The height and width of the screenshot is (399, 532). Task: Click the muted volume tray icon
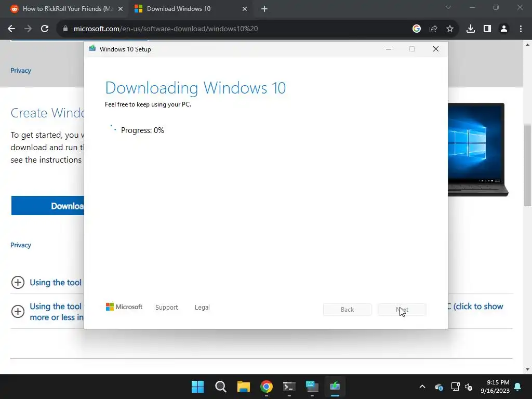(469, 387)
